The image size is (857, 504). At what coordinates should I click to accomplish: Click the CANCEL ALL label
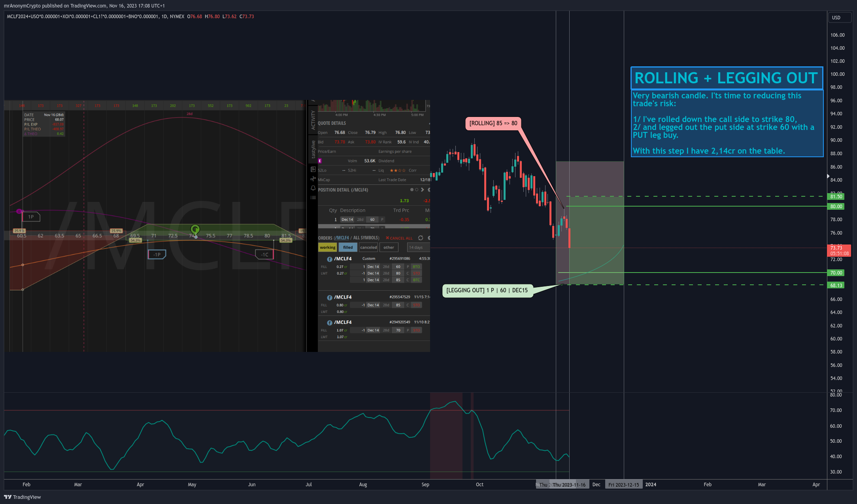click(401, 238)
